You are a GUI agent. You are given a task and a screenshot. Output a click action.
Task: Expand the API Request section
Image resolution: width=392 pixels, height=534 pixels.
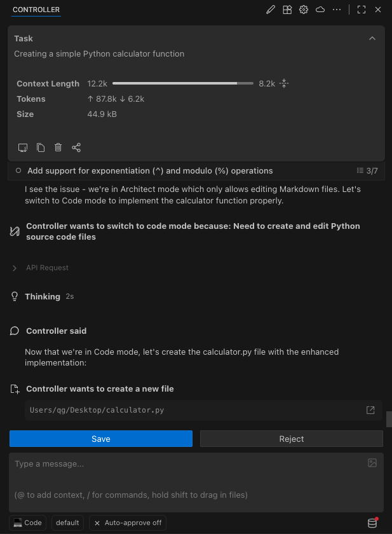(15, 268)
